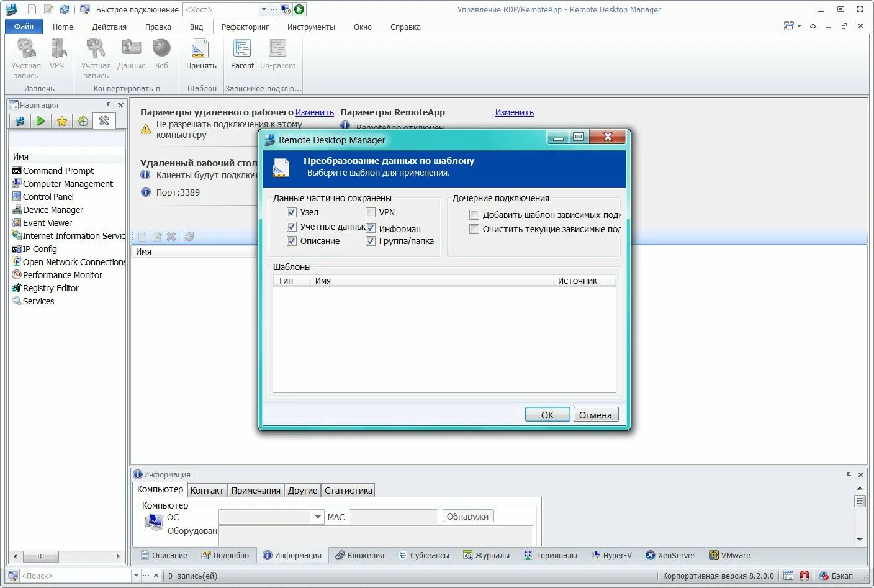
Task: Open the ОС combo box dropdown
Action: pyautogui.click(x=318, y=517)
